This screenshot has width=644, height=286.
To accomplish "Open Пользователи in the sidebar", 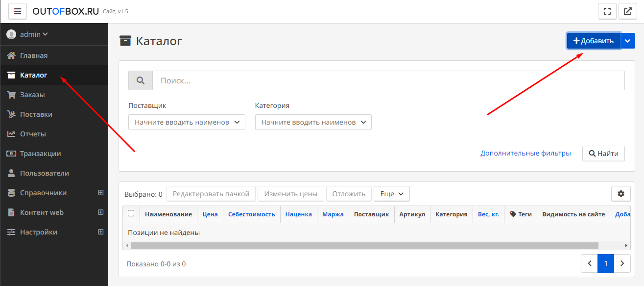I will coord(54,173).
